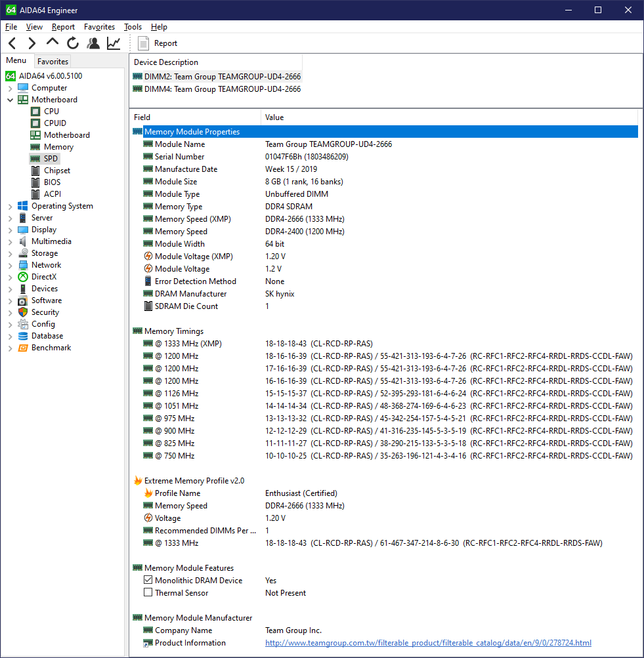Switch to the Favorites tab

[x=53, y=62]
